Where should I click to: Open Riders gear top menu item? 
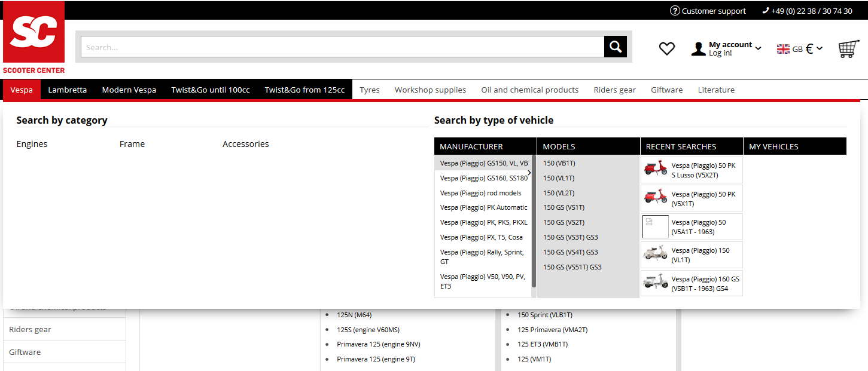pyautogui.click(x=614, y=90)
